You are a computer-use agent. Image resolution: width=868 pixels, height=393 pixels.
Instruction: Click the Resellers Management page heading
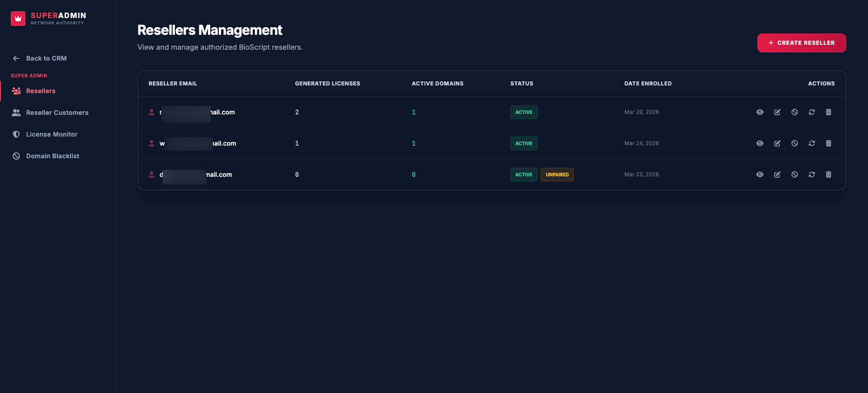[210, 30]
